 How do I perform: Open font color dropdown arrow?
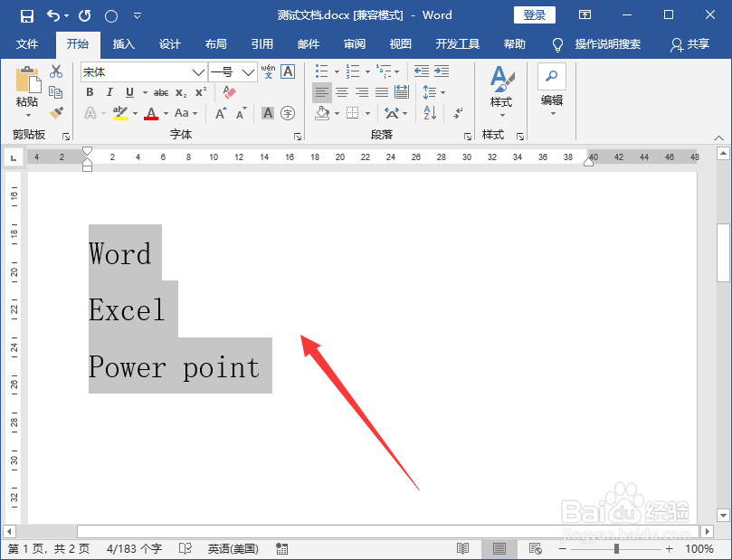166,113
